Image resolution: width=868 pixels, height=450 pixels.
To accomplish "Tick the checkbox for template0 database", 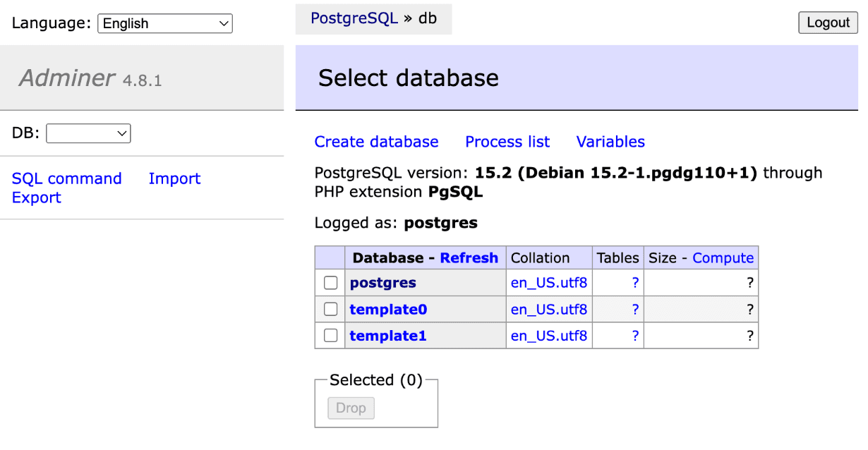I will 330,309.
